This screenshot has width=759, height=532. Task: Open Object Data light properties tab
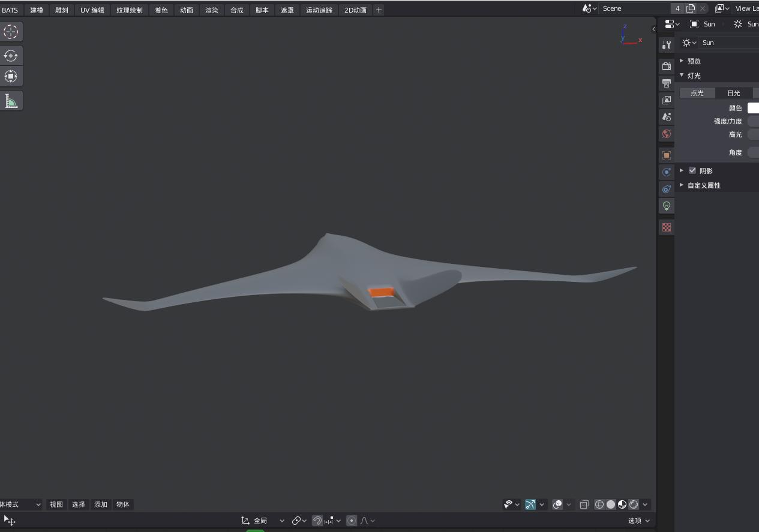click(666, 206)
